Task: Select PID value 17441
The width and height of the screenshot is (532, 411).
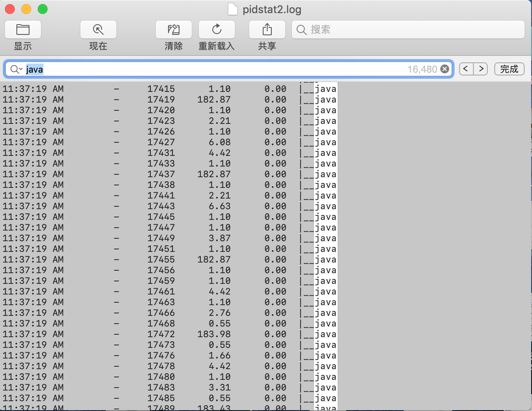Action: coord(161,195)
